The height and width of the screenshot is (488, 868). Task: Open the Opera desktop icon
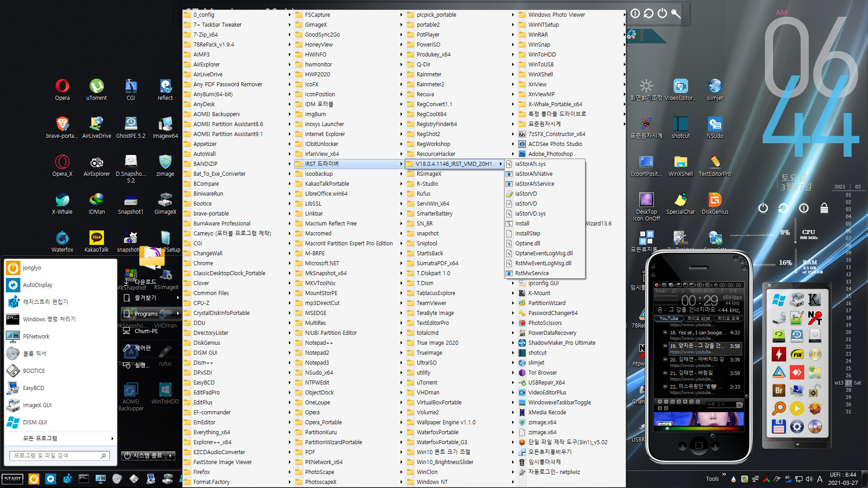pos(62,89)
